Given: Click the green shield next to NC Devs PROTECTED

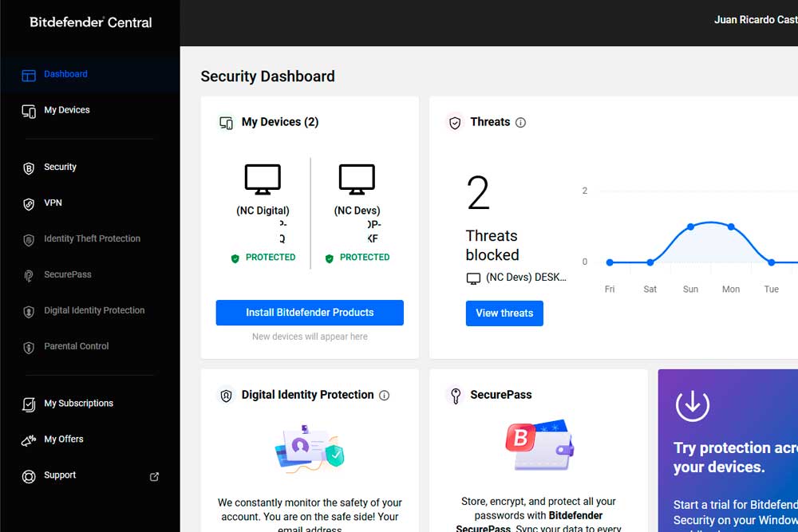Looking at the screenshot, I should coord(330,258).
